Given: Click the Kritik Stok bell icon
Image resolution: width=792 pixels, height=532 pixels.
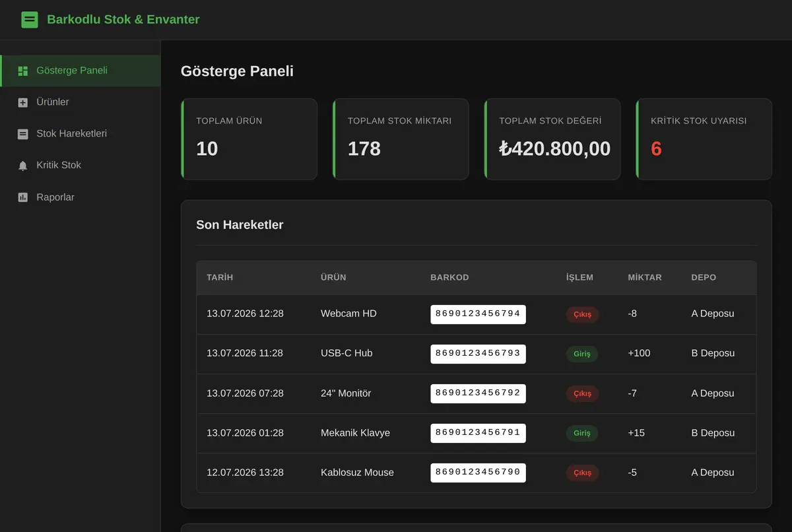Looking at the screenshot, I should coord(23,166).
